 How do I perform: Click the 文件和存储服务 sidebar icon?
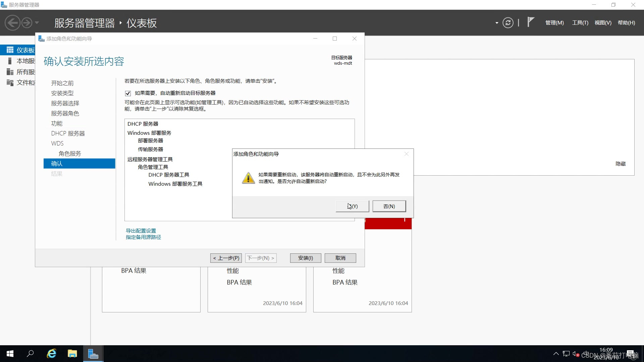pos(10,82)
